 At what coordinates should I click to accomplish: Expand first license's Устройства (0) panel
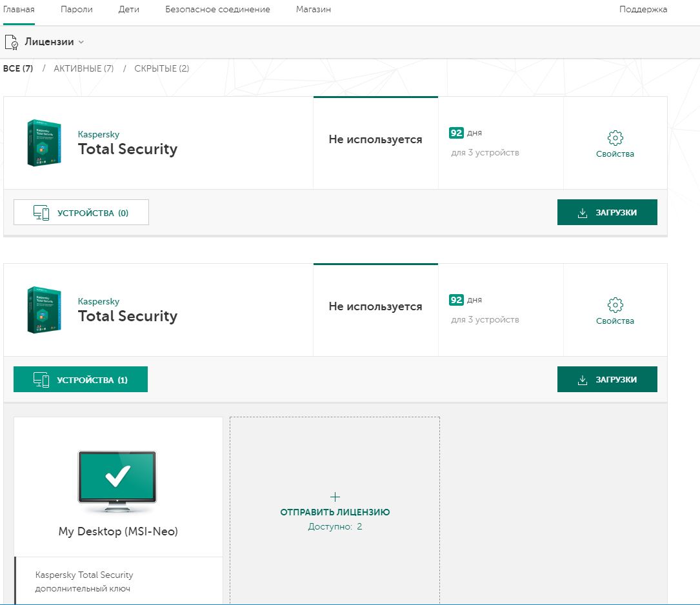81,212
